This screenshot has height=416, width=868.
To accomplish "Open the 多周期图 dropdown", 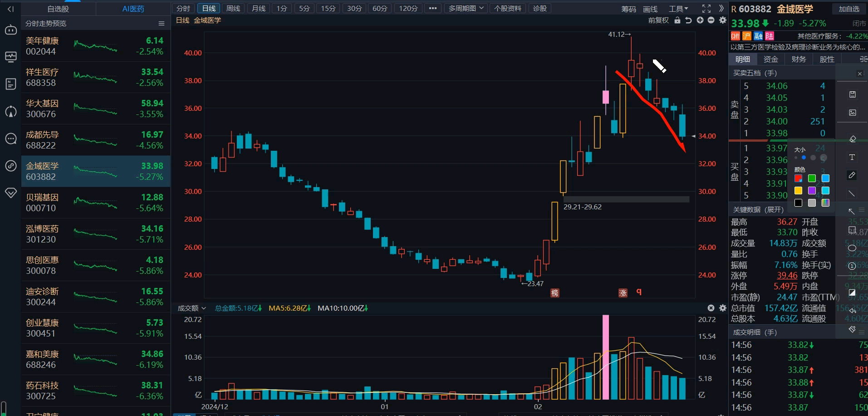I will click(x=466, y=9).
